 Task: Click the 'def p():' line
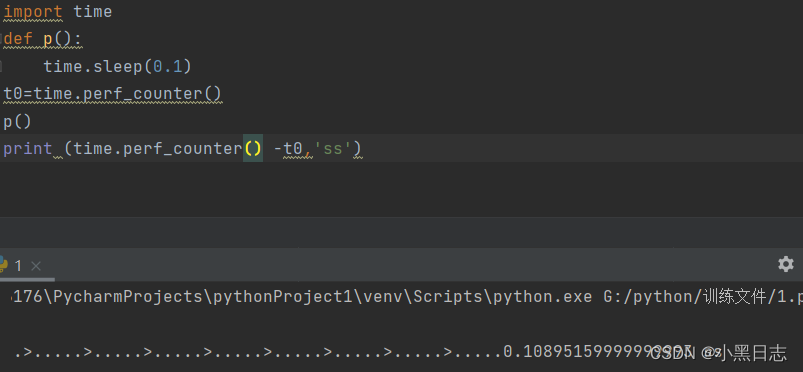coord(43,39)
